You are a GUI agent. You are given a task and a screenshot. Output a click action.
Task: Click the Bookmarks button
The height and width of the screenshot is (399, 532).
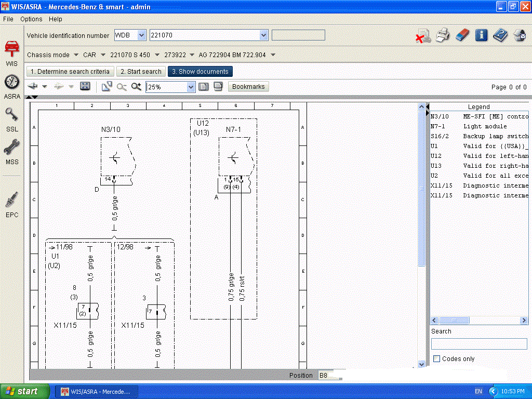(x=248, y=87)
